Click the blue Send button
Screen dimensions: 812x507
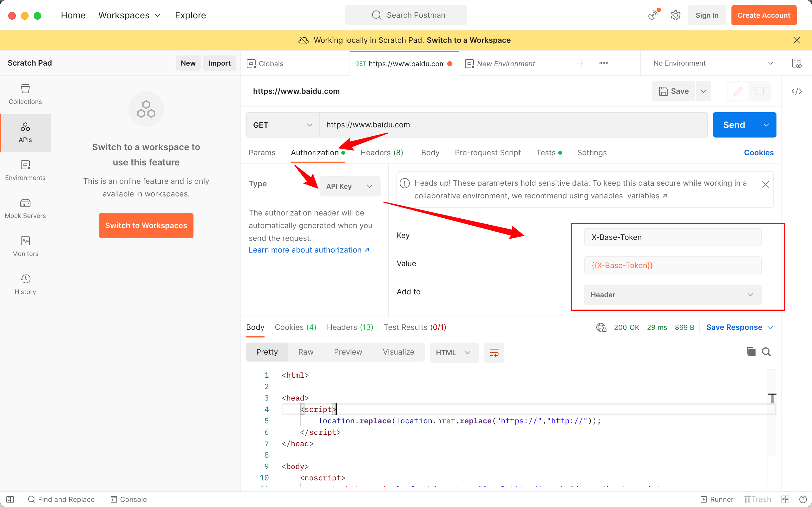coord(734,125)
